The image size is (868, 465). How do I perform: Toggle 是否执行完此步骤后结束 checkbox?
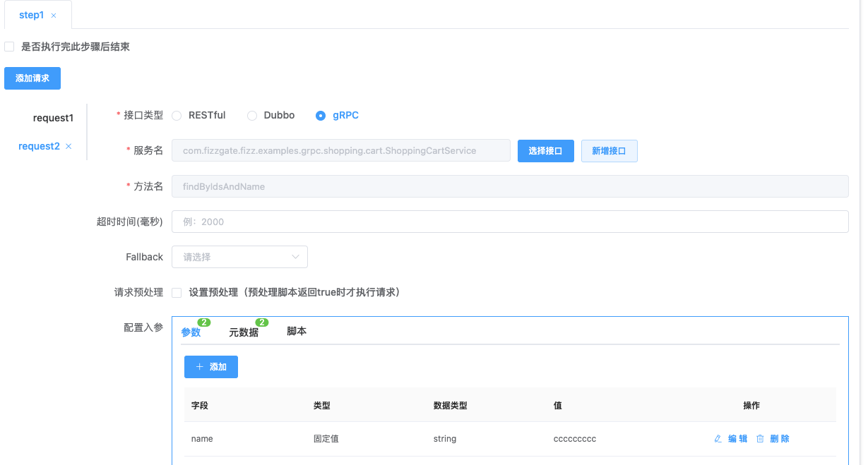point(9,47)
